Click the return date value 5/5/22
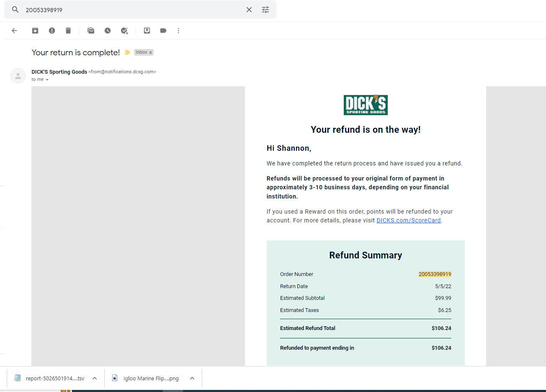 point(443,286)
